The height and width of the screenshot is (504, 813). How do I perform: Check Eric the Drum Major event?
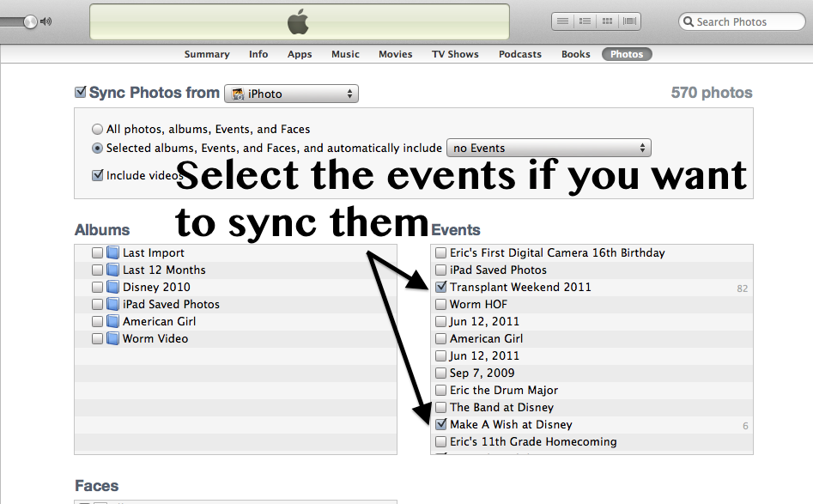(x=440, y=390)
